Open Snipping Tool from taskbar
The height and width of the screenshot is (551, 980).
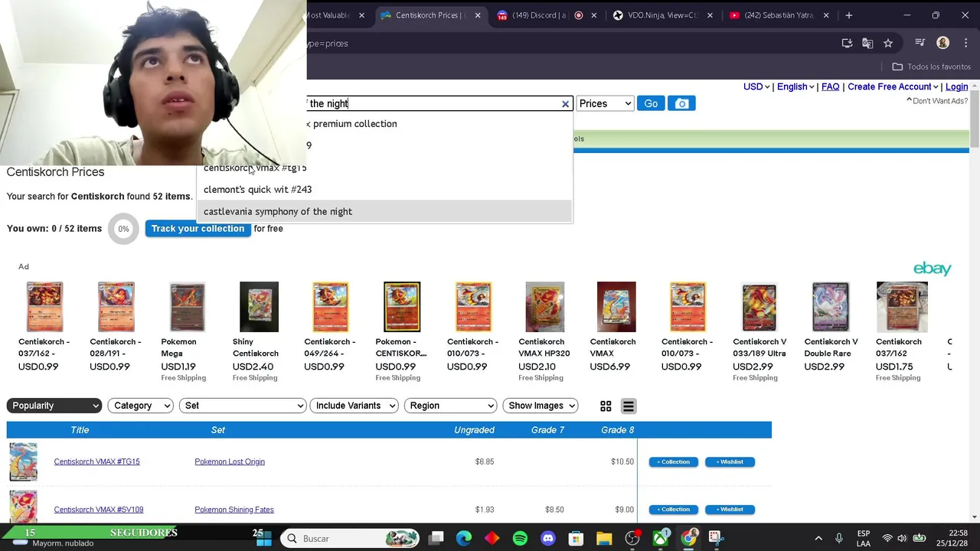pos(715,538)
